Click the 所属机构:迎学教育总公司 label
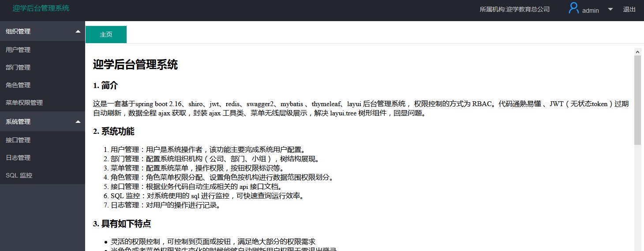This screenshot has width=644, height=251. pos(515,9)
